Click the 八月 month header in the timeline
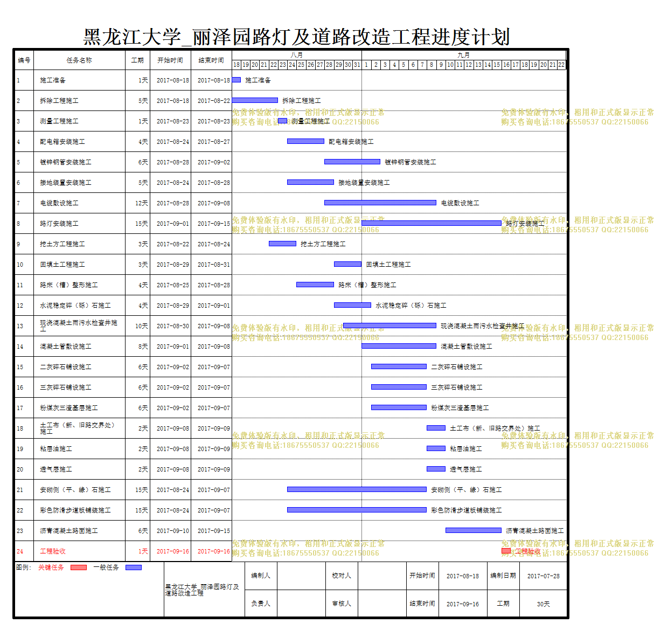The height and width of the screenshot is (644, 654). point(297,55)
